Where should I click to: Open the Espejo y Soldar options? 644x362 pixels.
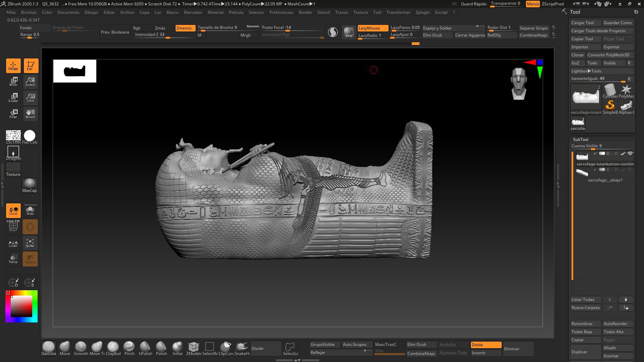(453, 28)
